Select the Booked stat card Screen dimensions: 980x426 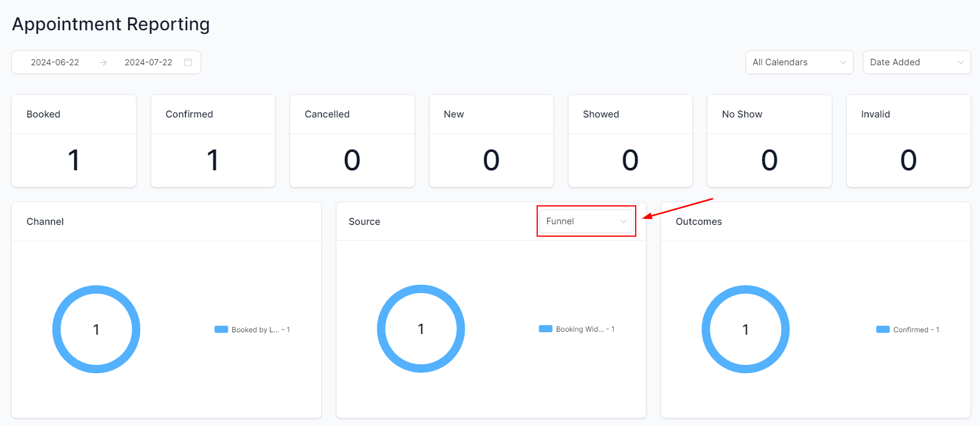click(74, 141)
